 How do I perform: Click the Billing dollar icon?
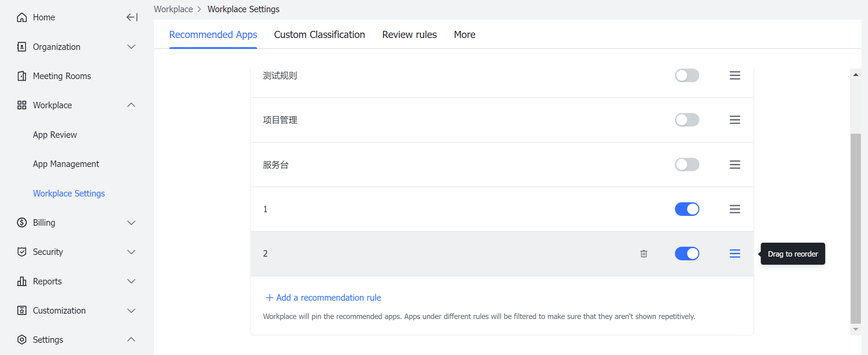point(22,223)
